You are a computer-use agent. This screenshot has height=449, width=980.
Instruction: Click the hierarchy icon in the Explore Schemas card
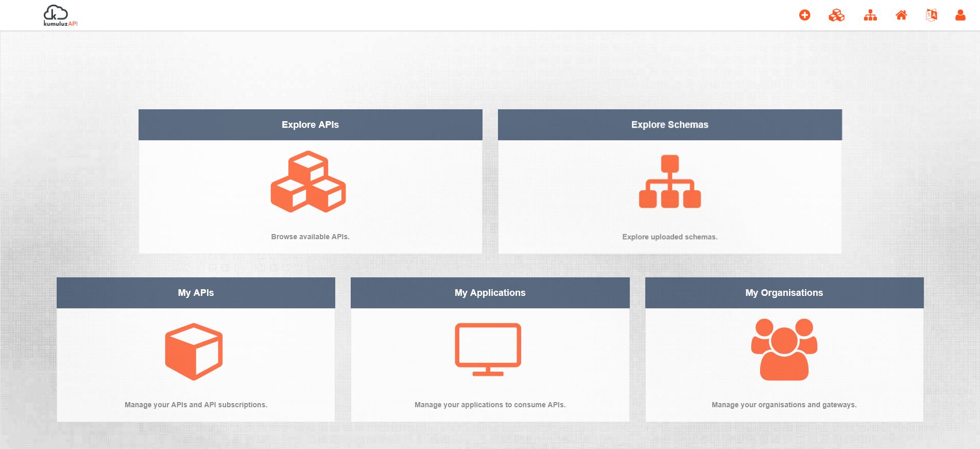pyautogui.click(x=669, y=181)
